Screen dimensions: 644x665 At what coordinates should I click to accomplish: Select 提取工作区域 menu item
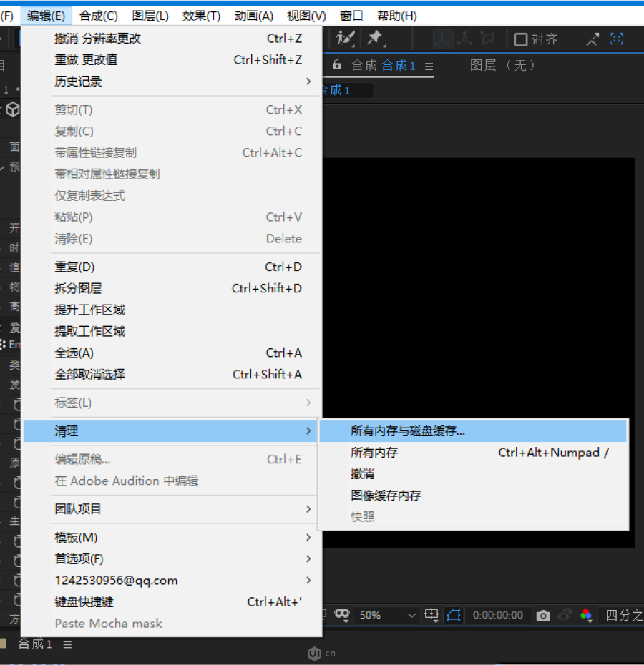tap(172, 331)
